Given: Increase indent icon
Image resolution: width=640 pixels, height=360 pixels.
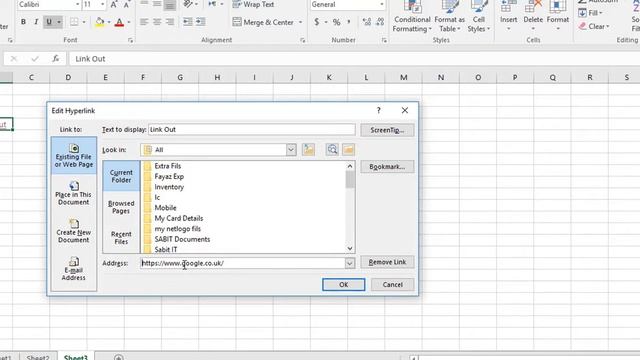Looking at the screenshot, I should (x=200, y=22).
